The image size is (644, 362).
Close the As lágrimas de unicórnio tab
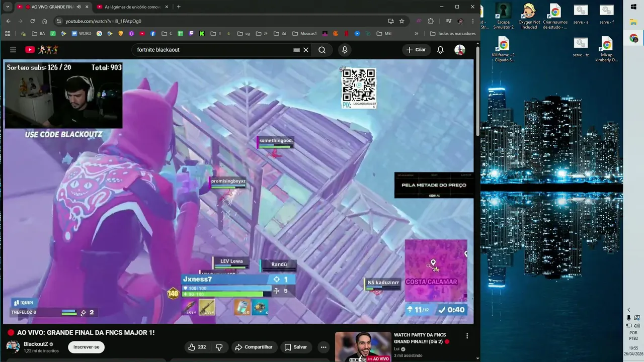[x=167, y=7]
